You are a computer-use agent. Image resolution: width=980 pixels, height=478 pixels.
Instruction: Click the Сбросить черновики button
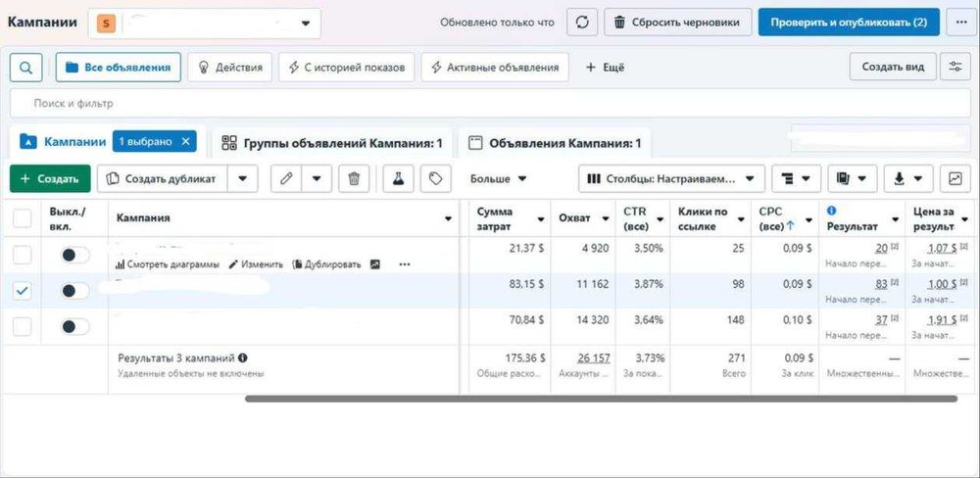pyautogui.click(x=677, y=23)
